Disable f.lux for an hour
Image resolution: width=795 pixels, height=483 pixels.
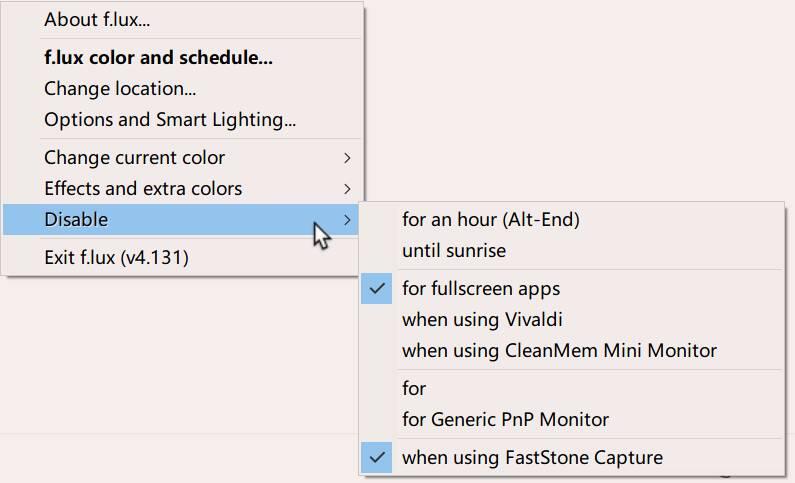coord(490,220)
